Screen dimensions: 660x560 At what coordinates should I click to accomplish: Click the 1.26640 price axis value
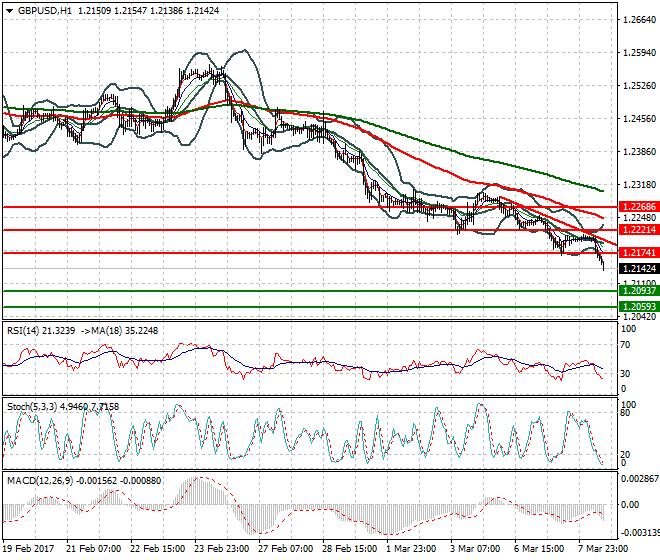[639, 20]
